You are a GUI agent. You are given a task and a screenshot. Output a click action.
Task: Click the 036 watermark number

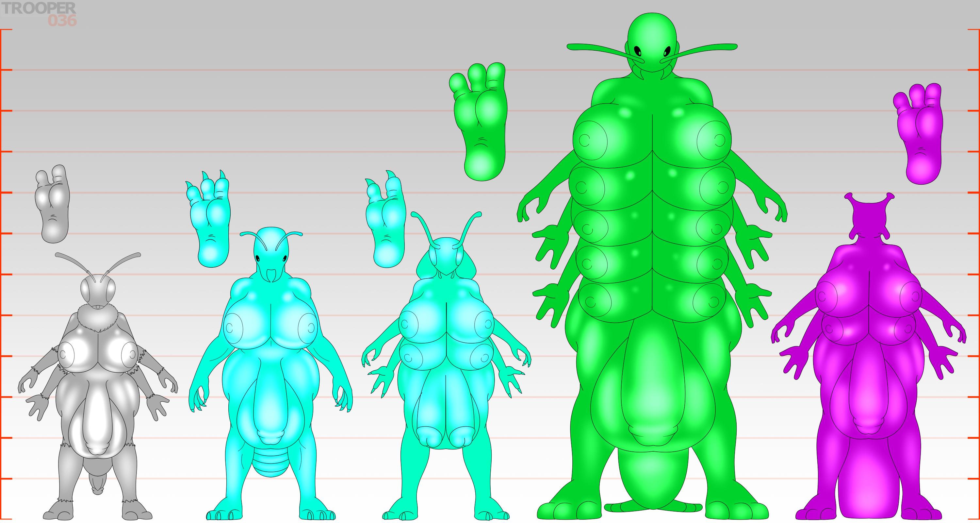click(62, 21)
